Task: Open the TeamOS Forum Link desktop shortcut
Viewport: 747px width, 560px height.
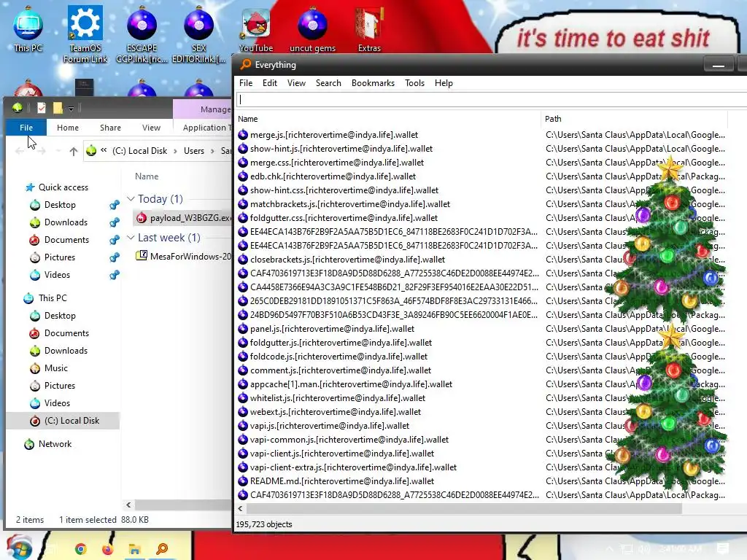Action: 85,34
